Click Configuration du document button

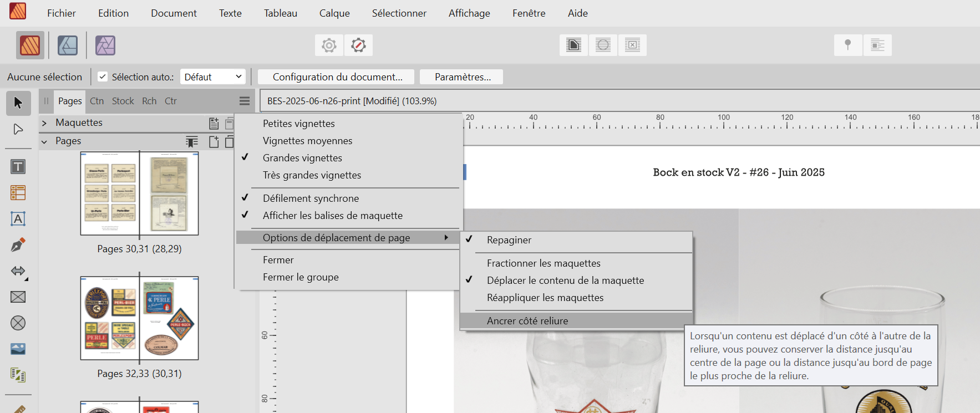[x=337, y=77]
